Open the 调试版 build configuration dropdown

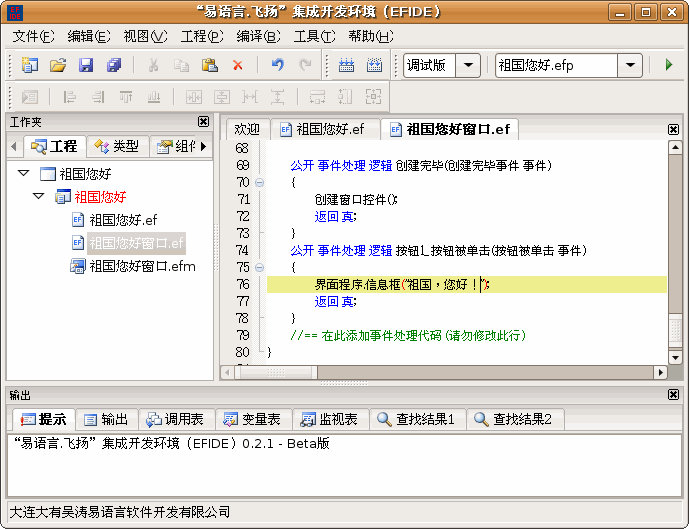coord(468,65)
